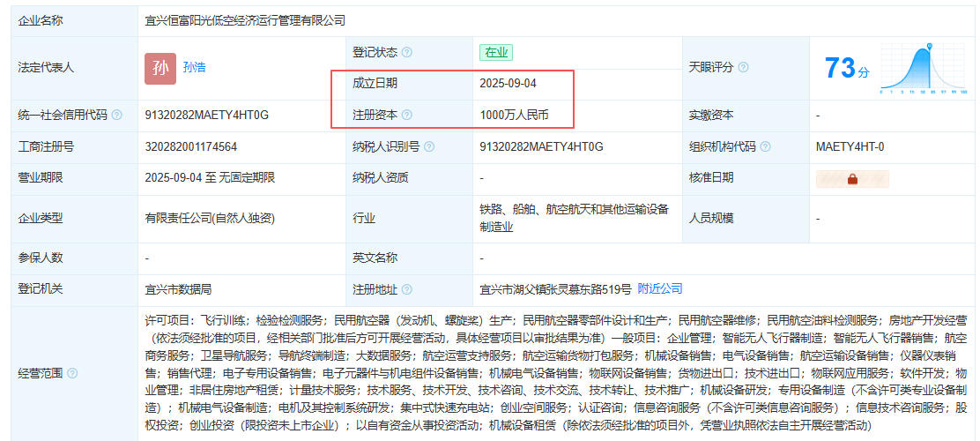This screenshot has height=441, width=980.
Task: Click the help icon beside 组织机构代码
Action: (x=766, y=147)
